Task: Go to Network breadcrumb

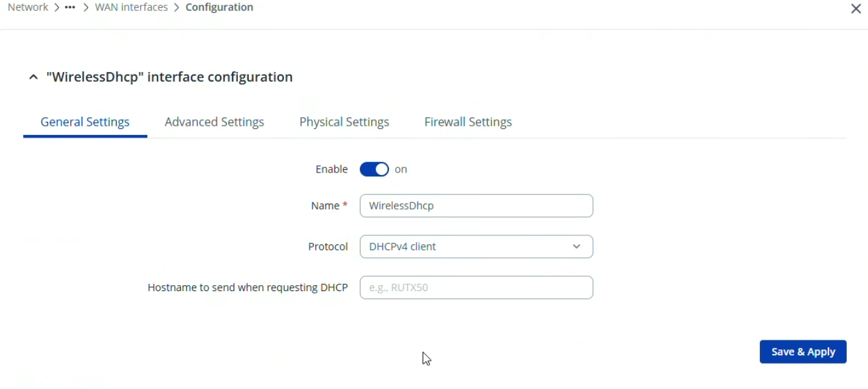Action: (28, 8)
